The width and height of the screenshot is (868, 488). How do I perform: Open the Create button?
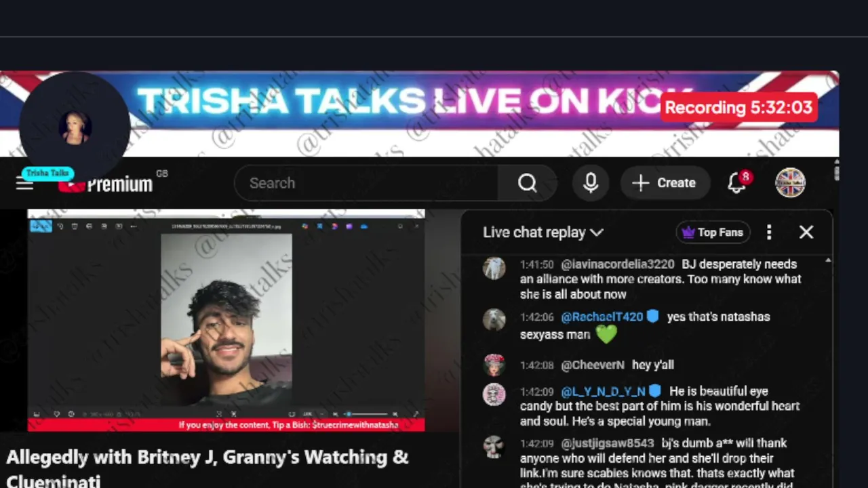click(664, 183)
